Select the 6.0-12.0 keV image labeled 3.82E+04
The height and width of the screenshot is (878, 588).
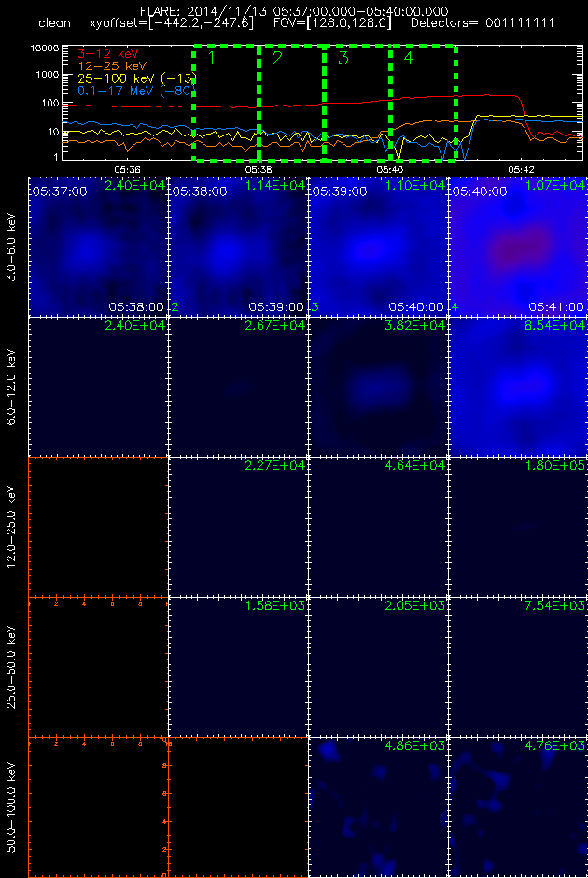378,387
